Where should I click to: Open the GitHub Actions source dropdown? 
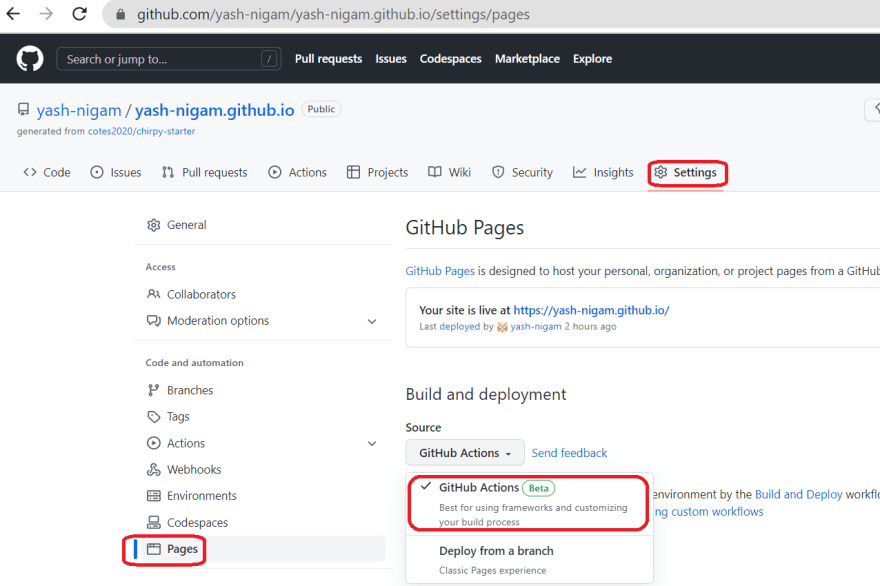tap(465, 452)
